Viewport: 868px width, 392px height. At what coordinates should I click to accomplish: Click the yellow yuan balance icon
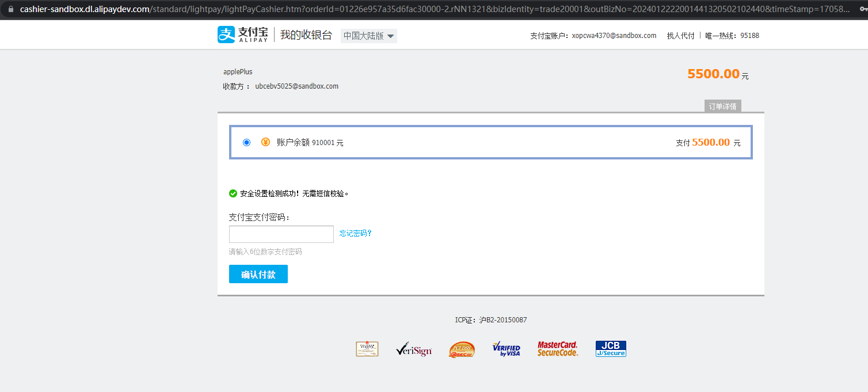265,142
